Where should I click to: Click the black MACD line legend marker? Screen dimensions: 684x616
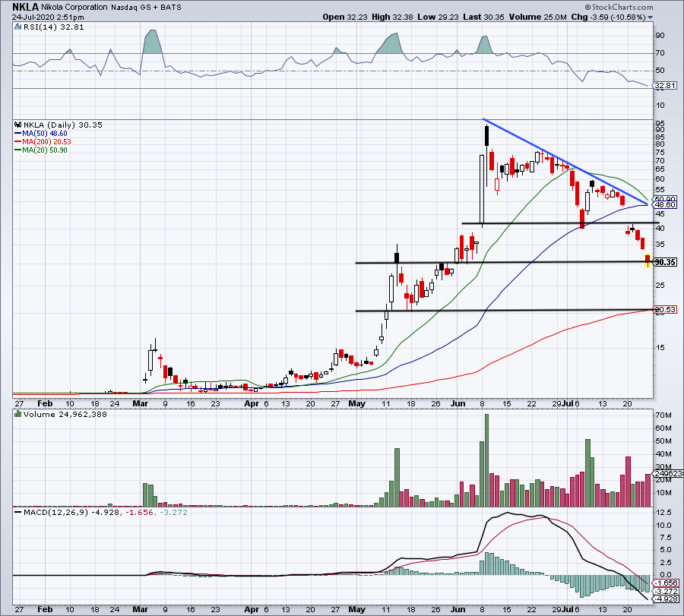tap(18, 512)
